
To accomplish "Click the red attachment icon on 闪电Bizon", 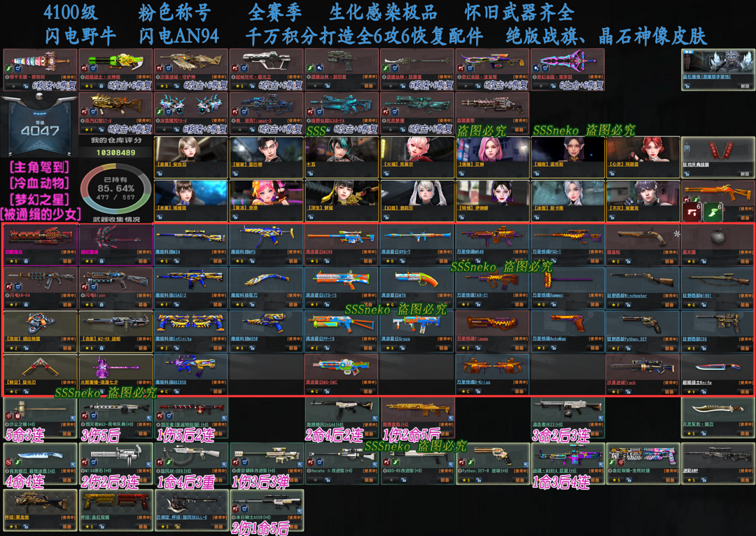I will [x=84, y=287].
